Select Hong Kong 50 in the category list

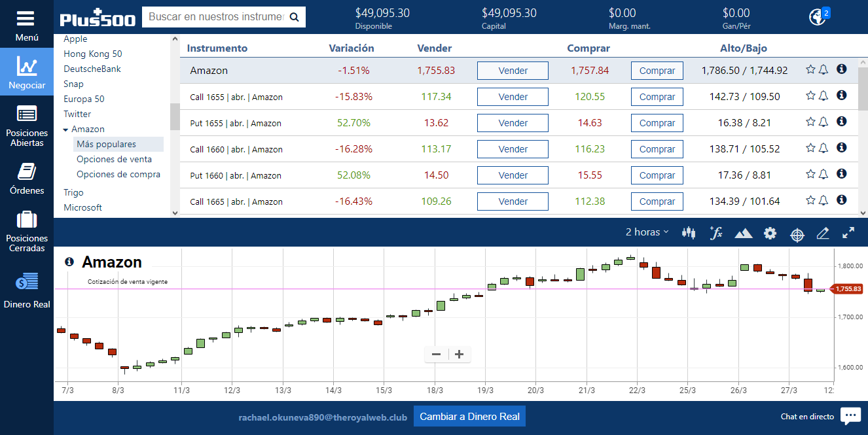92,54
